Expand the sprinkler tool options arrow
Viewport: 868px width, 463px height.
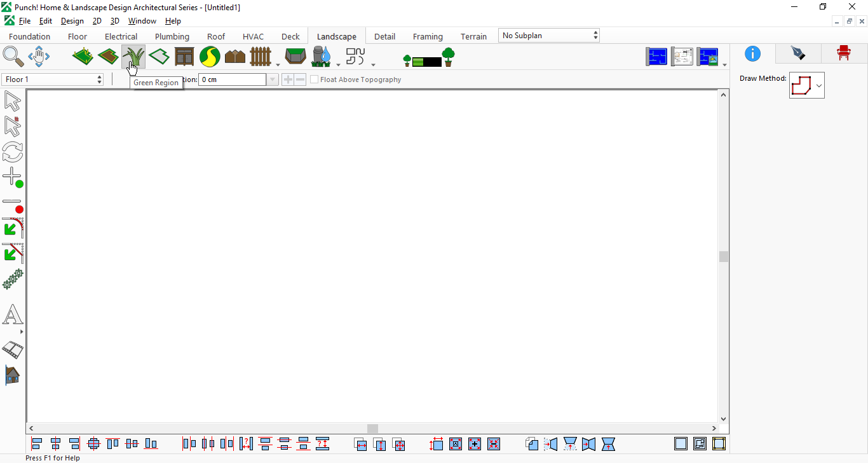[x=338, y=64]
